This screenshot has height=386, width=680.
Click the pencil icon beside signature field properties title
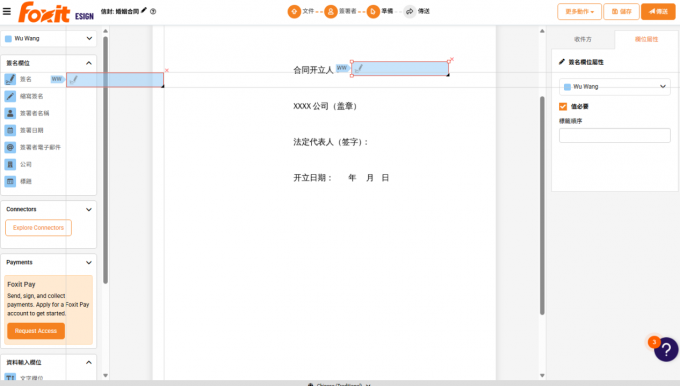tap(562, 62)
